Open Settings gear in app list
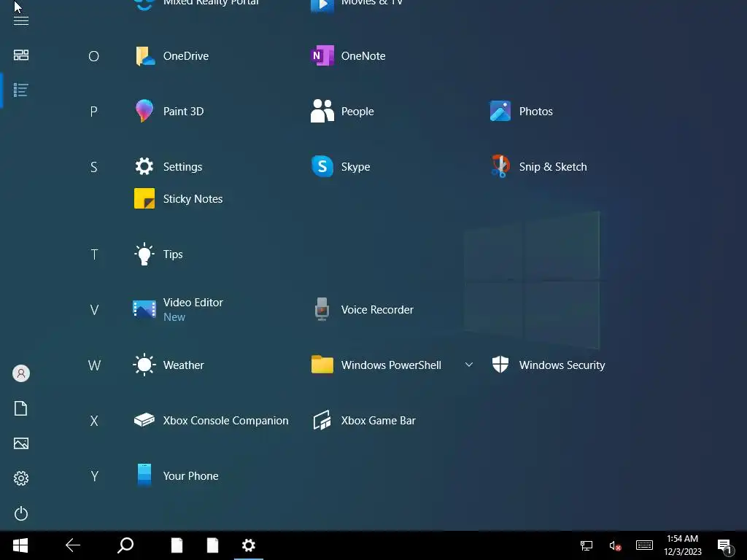Image resolution: width=747 pixels, height=560 pixels. [144, 166]
